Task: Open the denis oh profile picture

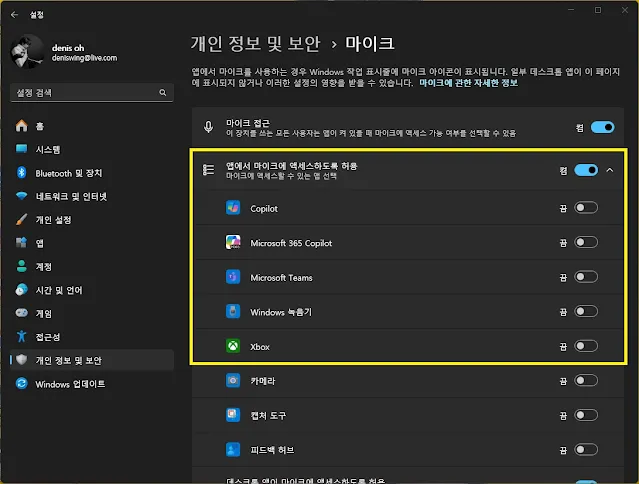Action: [27, 52]
